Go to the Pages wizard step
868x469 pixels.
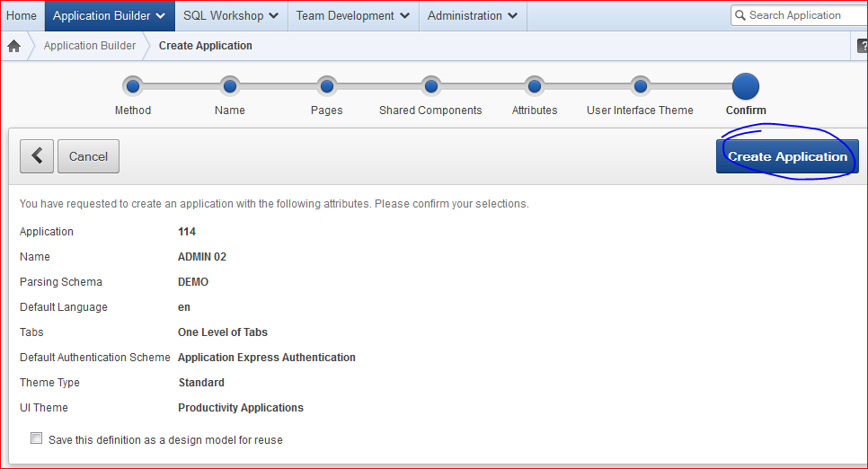coord(326,86)
